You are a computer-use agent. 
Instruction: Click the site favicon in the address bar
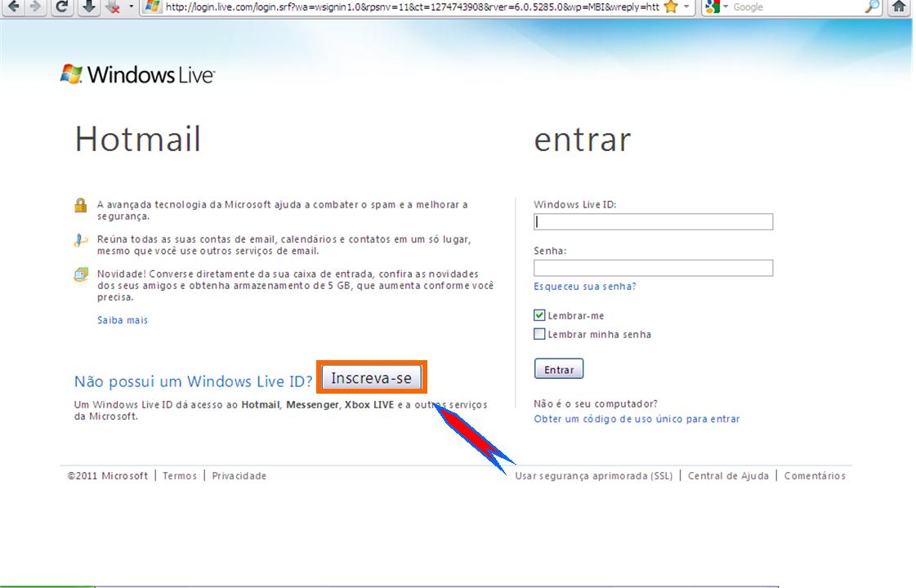(152, 7)
